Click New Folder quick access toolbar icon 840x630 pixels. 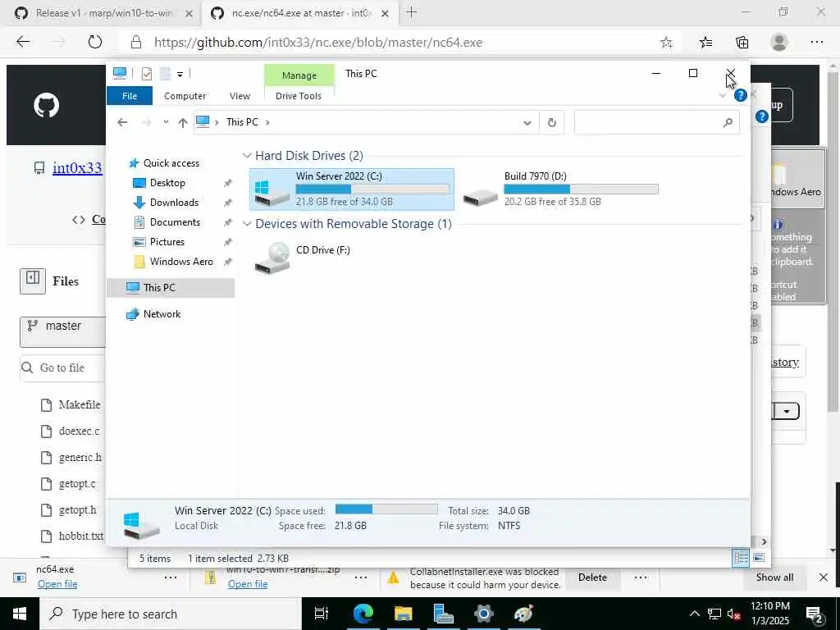(166, 73)
